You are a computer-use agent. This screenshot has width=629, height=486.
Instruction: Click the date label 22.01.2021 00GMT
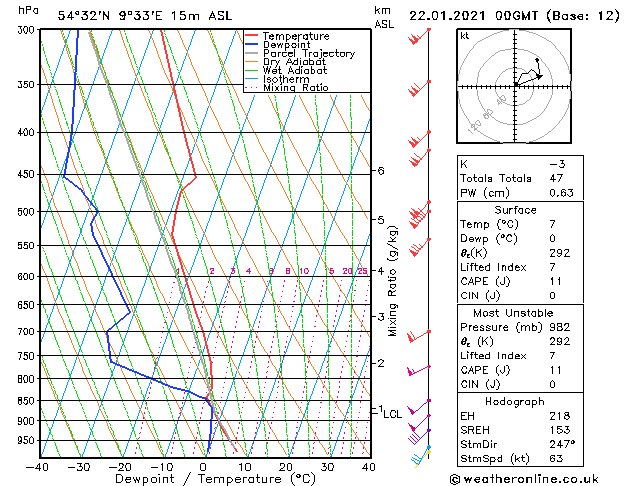473,16
